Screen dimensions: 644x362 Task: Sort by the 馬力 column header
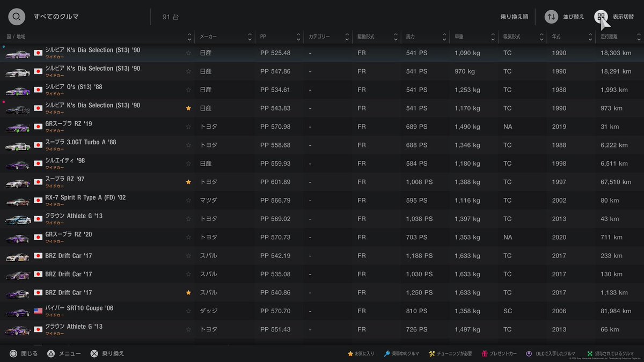pos(425,37)
